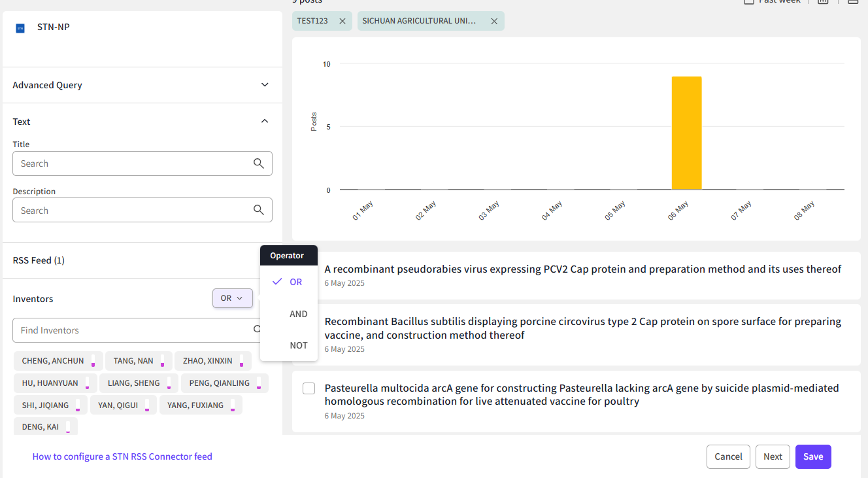Viewport: 868px width, 478px height.
Task: Click the Description search magnifier icon
Action: 259,211
